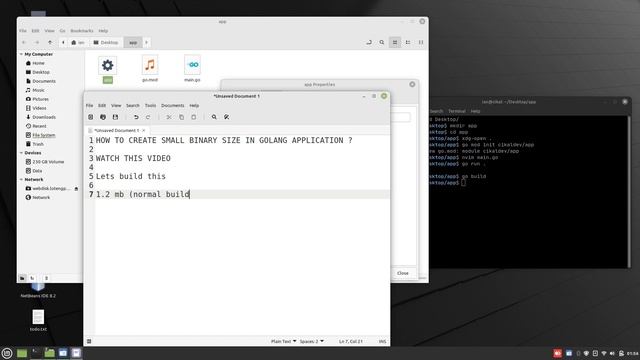
Task: Click the path bar left scroll arrow
Action: pos(63,42)
